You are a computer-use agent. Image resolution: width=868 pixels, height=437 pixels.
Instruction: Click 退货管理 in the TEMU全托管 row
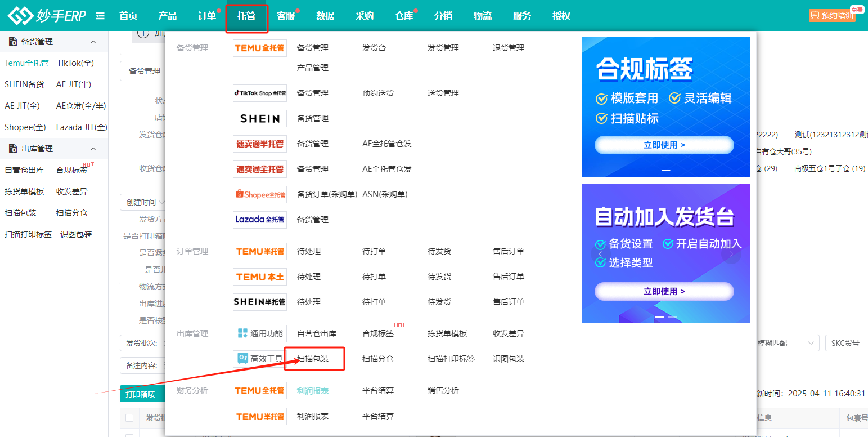(x=509, y=48)
